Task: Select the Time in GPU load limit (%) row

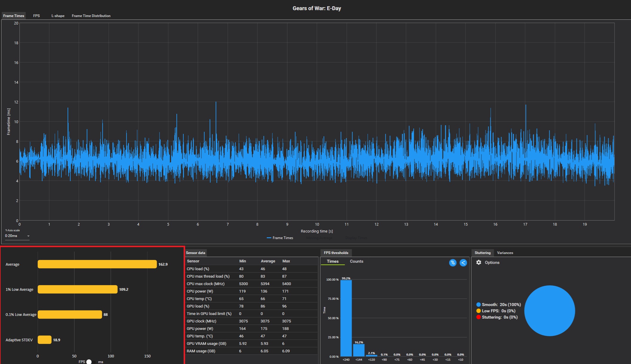Action: pyautogui.click(x=251, y=313)
